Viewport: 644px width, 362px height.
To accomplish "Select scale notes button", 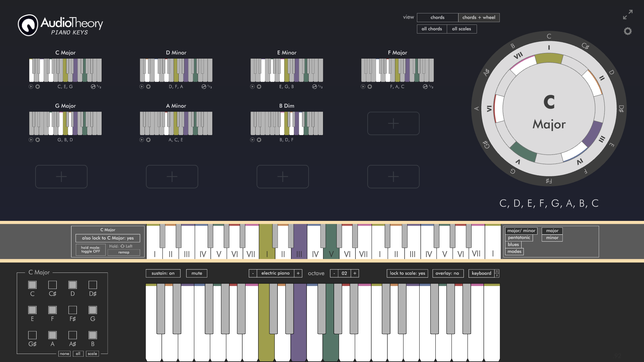I will click(x=92, y=354).
